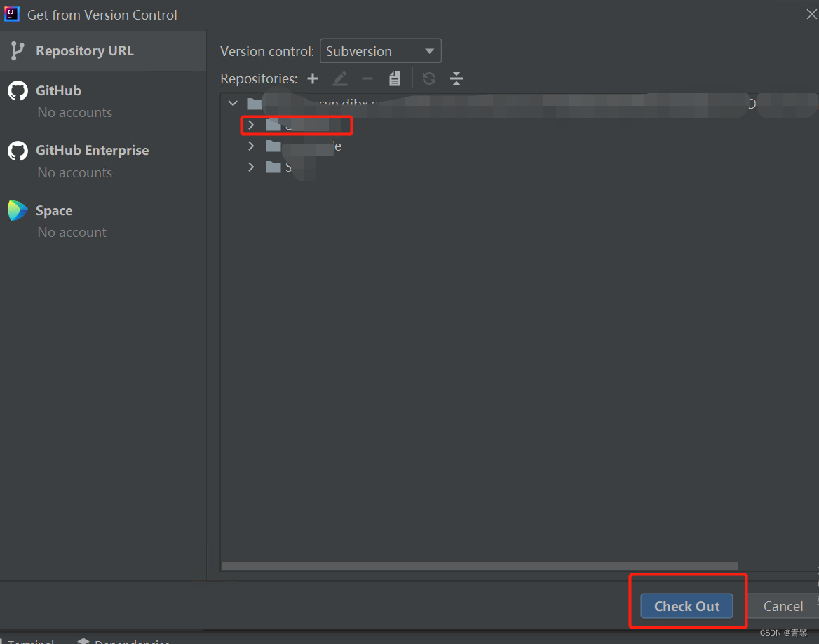
Task: Add a new repository with plus icon
Action: (x=312, y=78)
